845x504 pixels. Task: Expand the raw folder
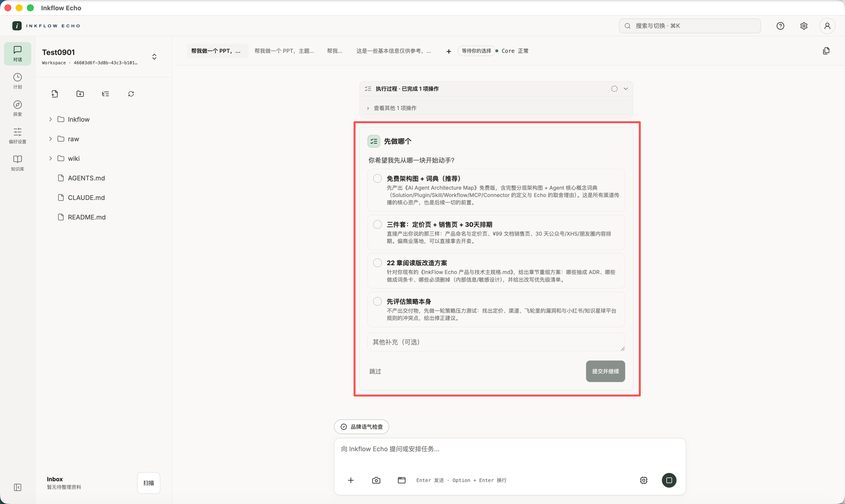coord(51,139)
